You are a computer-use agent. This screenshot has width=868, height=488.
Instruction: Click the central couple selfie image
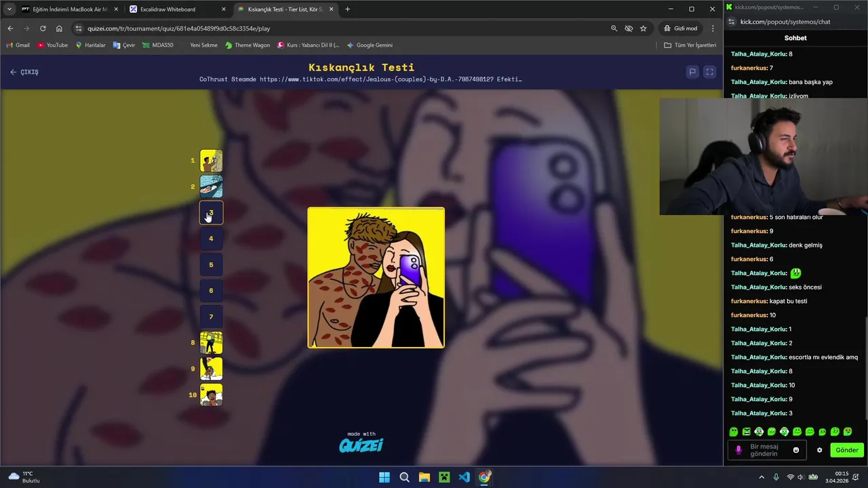[x=376, y=278]
